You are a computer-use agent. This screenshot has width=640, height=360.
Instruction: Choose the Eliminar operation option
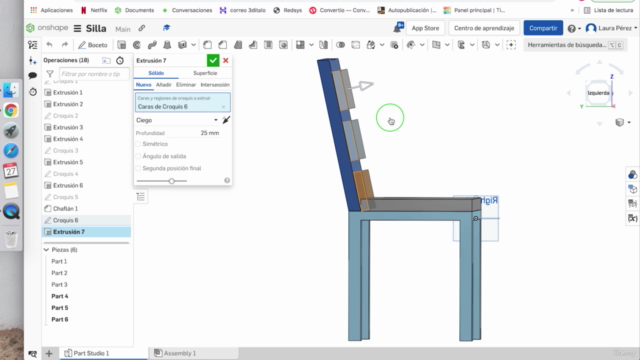[x=186, y=84]
